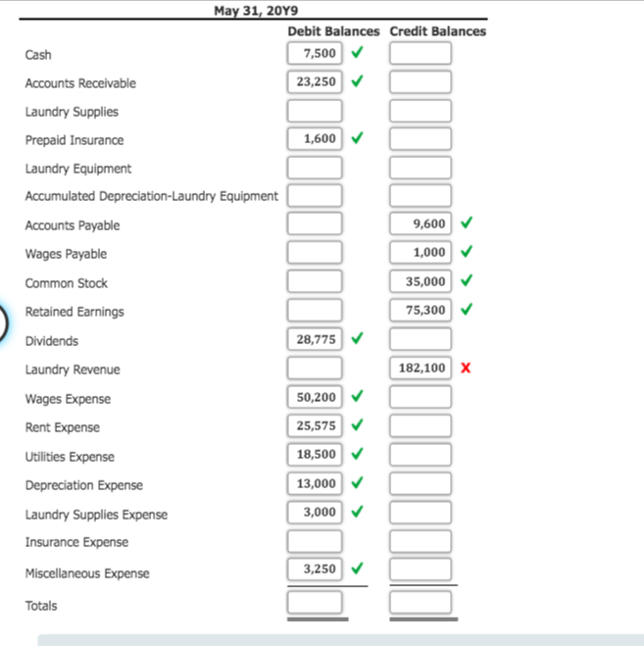Click green checkmark beside Wages Expense amount
The width and height of the screenshot is (644, 646).
click(357, 395)
